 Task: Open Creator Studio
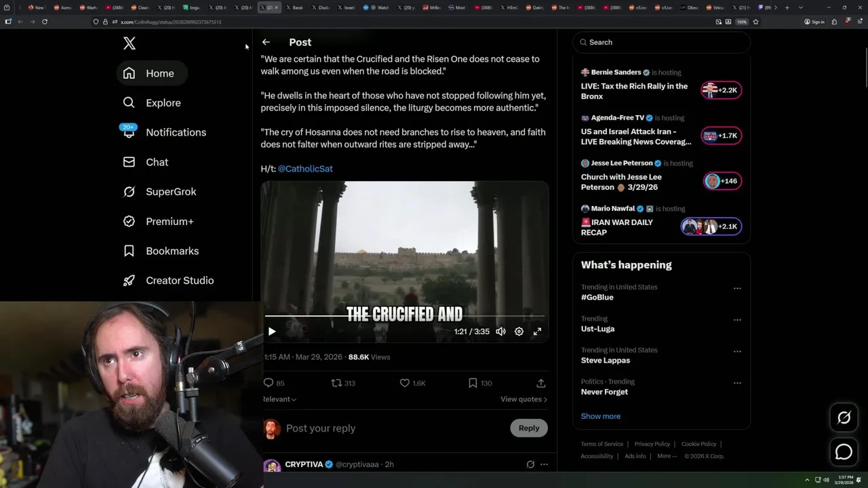click(168, 281)
